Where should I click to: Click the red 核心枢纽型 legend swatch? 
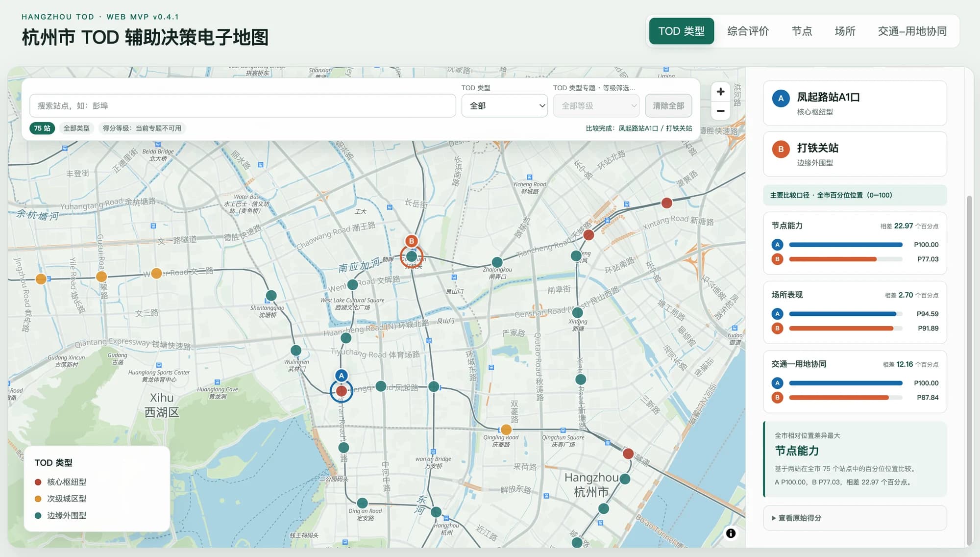38,482
